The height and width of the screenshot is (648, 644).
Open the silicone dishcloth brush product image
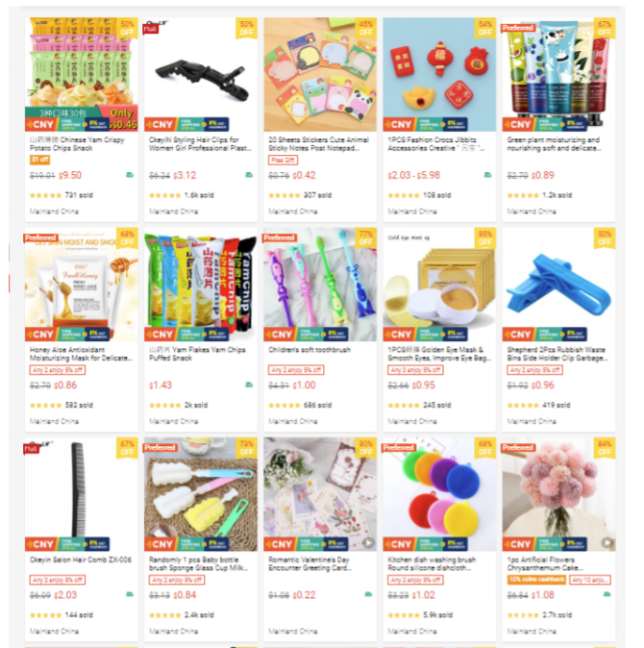(439, 494)
